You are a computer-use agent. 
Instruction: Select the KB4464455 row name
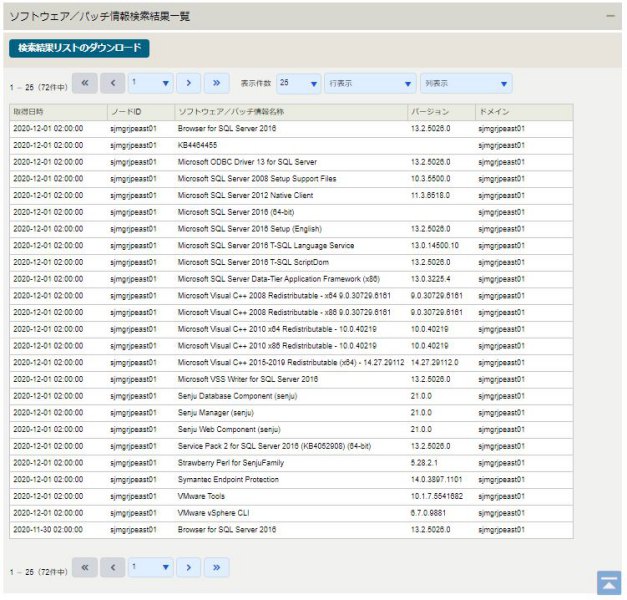(x=198, y=145)
